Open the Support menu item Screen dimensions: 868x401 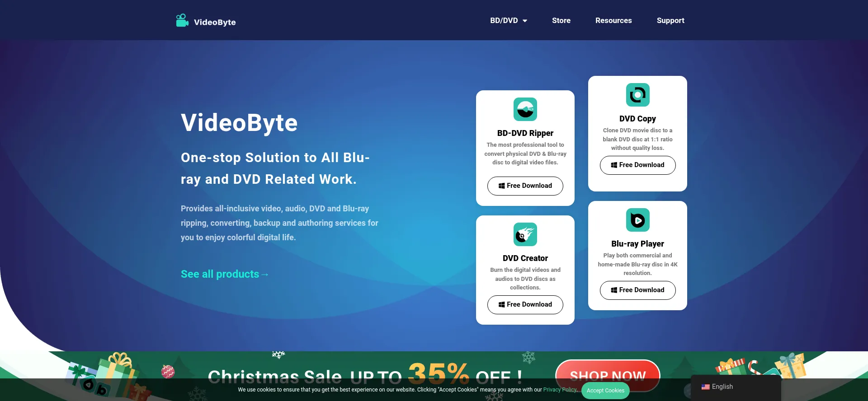click(670, 21)
